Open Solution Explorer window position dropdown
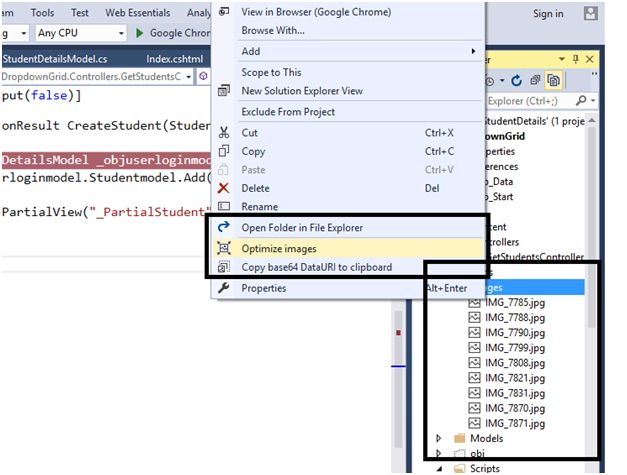This screenshot has width=627, height=475. click(562, 59)
